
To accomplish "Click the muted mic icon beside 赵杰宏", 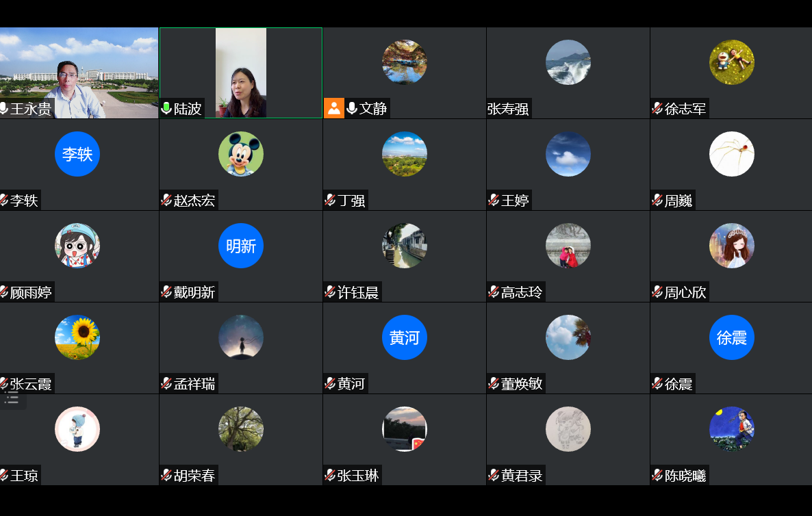I will coord(166,200).
